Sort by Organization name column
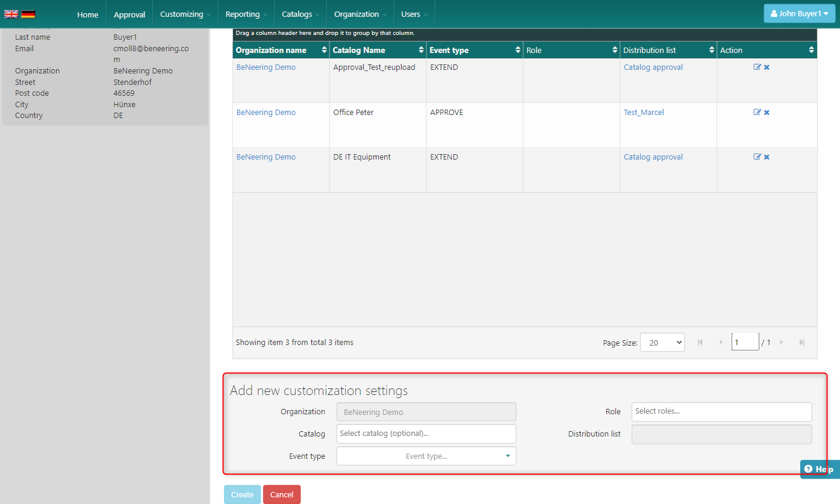This screenshot has width=840, height=504. tap(271, 51)
